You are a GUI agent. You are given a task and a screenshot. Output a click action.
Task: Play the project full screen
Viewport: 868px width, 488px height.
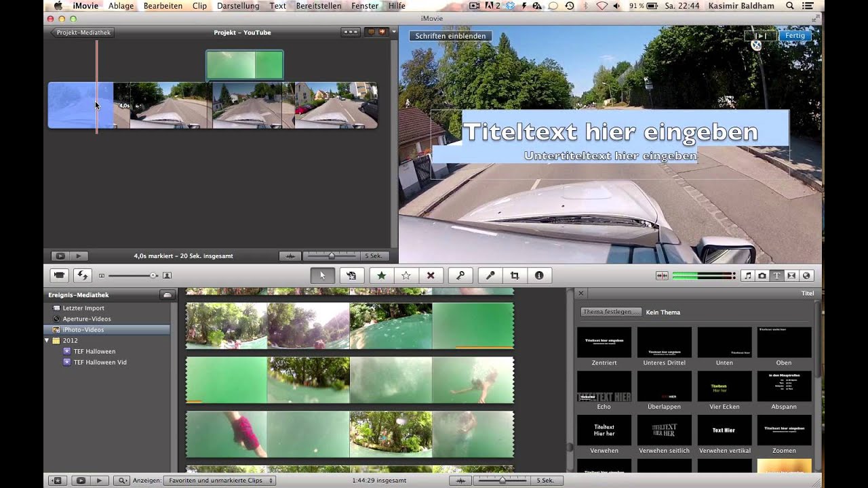click(60, 256)
